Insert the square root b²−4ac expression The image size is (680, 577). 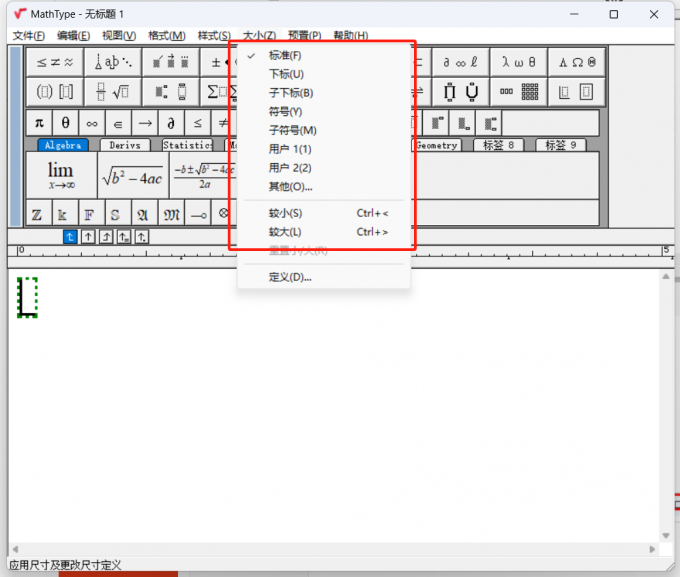click(x=133, y=175)
